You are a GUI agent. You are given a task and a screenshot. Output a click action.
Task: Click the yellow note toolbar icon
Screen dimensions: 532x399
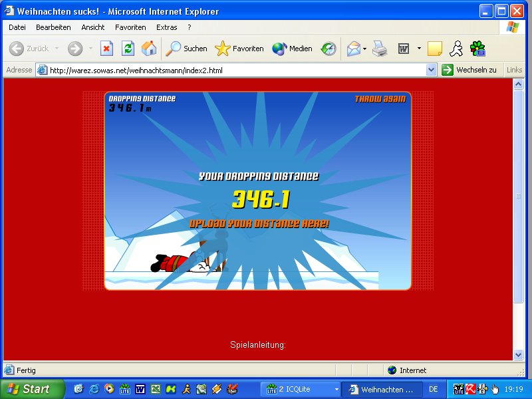click(435, 49)
